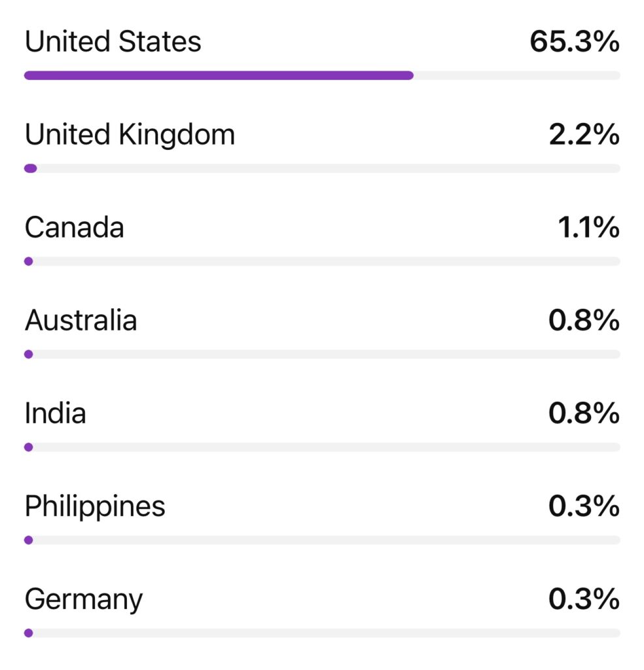Screen dimensions: 644x670
Task: Select the United Kingdom label
Action: (130, 135)
